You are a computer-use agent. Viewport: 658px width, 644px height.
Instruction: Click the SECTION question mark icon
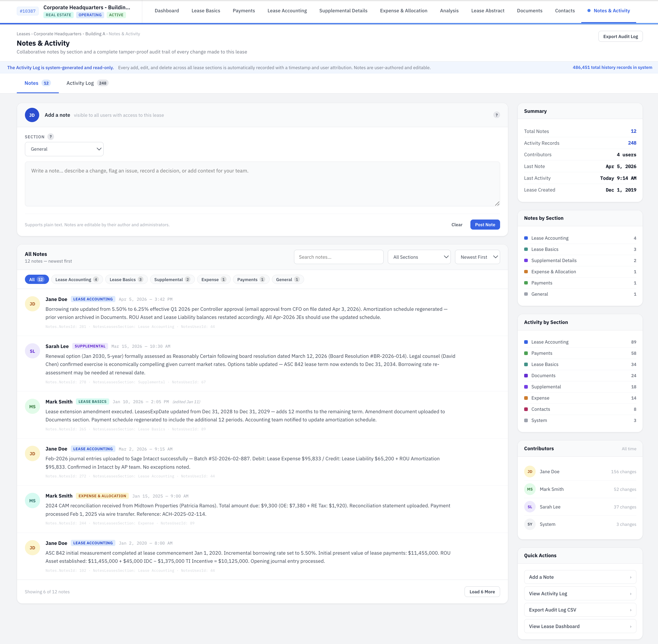(x=51, y=137)
